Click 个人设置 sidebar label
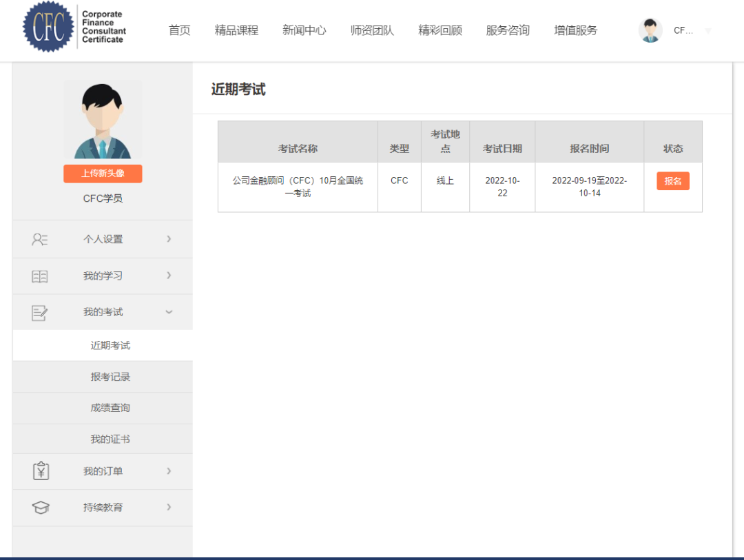 click(x=103, y=239)
